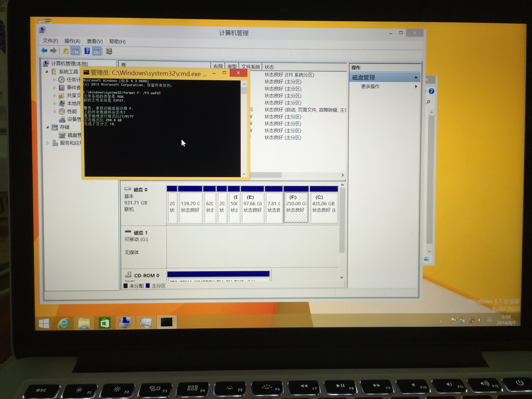Open Internet Explorer from taskbar
Viewport: 532px width, 399px height.
(64, 323)
